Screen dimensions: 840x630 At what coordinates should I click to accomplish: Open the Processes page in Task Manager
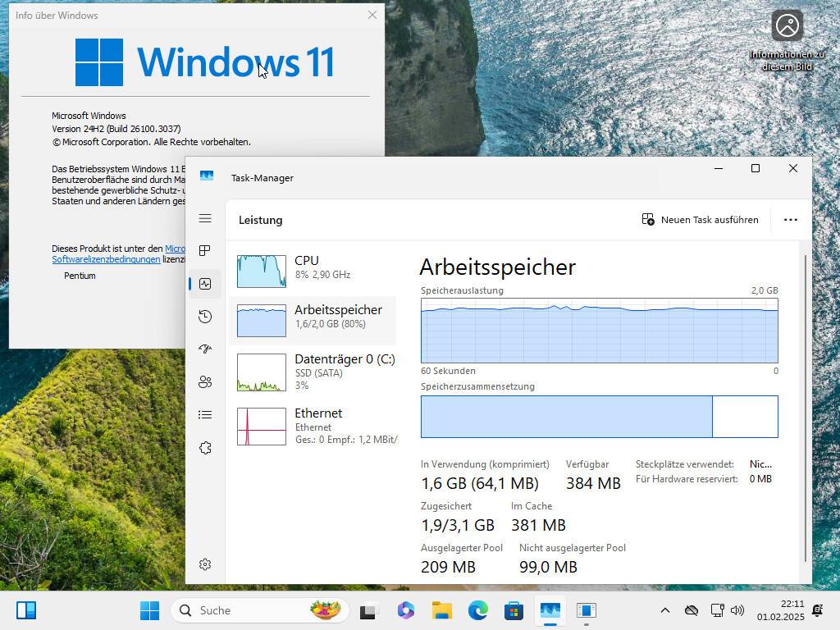click(204, 251)
